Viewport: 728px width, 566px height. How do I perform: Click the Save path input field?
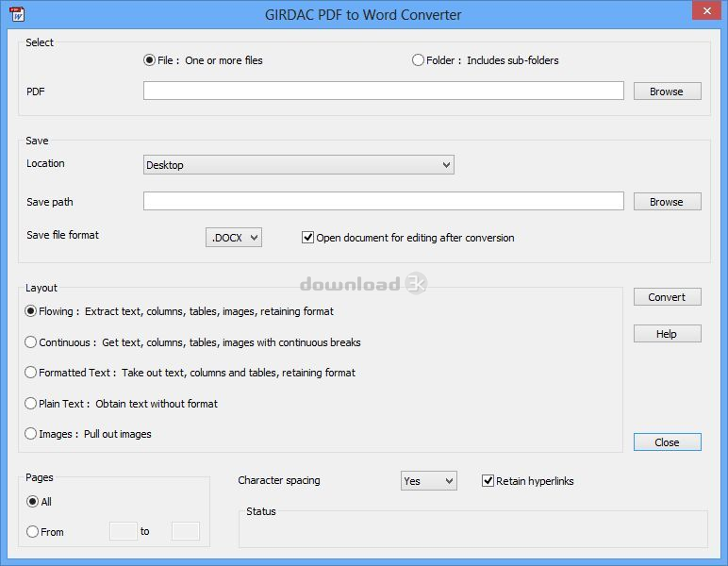[383, 202]
